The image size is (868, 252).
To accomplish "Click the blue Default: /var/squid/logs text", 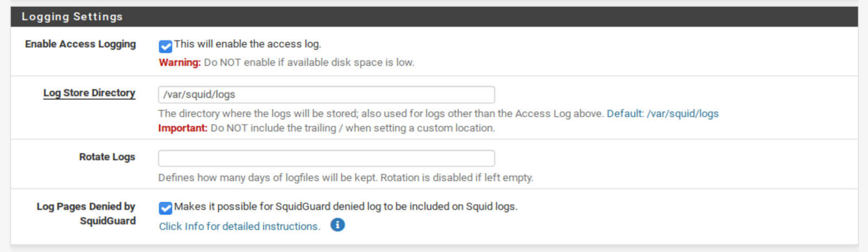I will [x=662, y=114].
